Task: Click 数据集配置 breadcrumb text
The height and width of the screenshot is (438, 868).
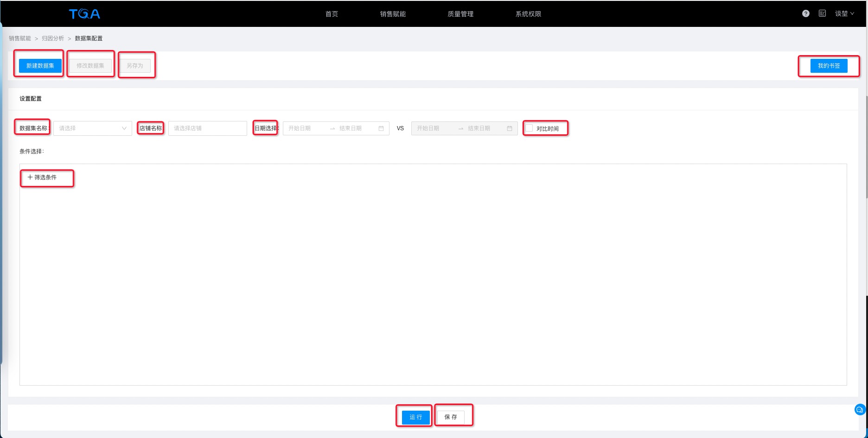Action: 89,38
